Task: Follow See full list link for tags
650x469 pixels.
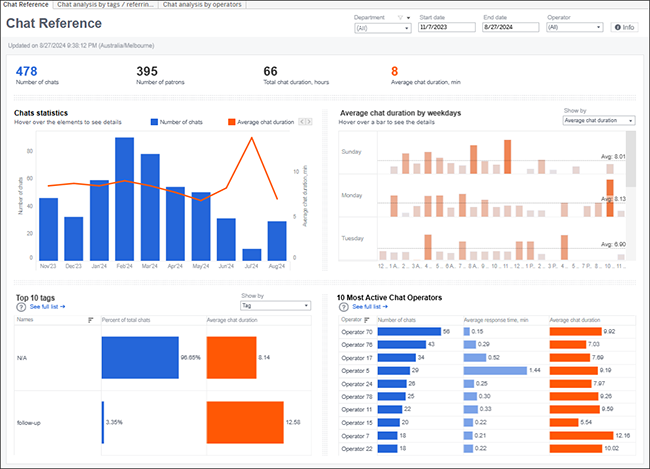Action: pyautogui.click(x=47, y=307)
